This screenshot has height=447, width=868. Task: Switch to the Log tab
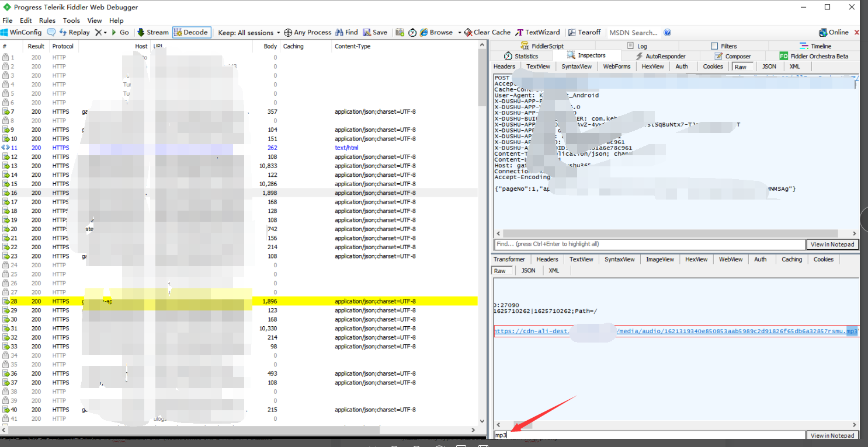[x=637, y=46]
